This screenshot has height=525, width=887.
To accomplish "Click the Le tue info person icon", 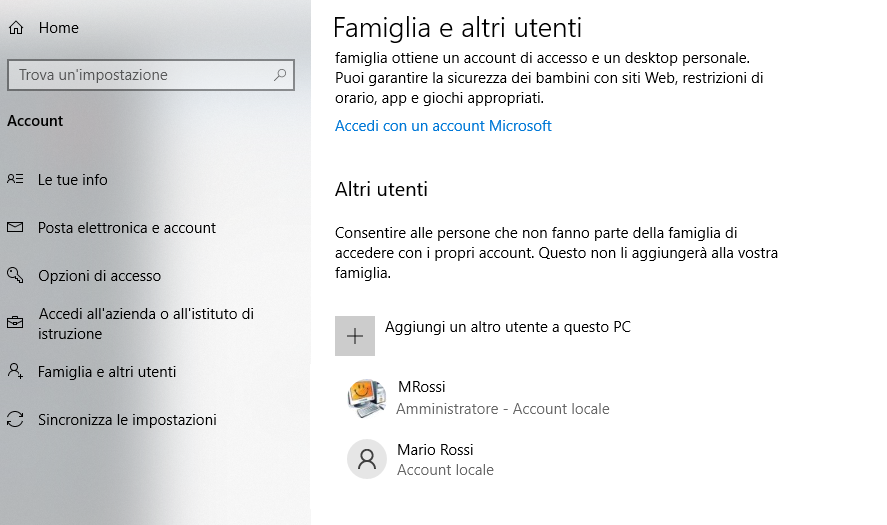I will coord(15,179).
